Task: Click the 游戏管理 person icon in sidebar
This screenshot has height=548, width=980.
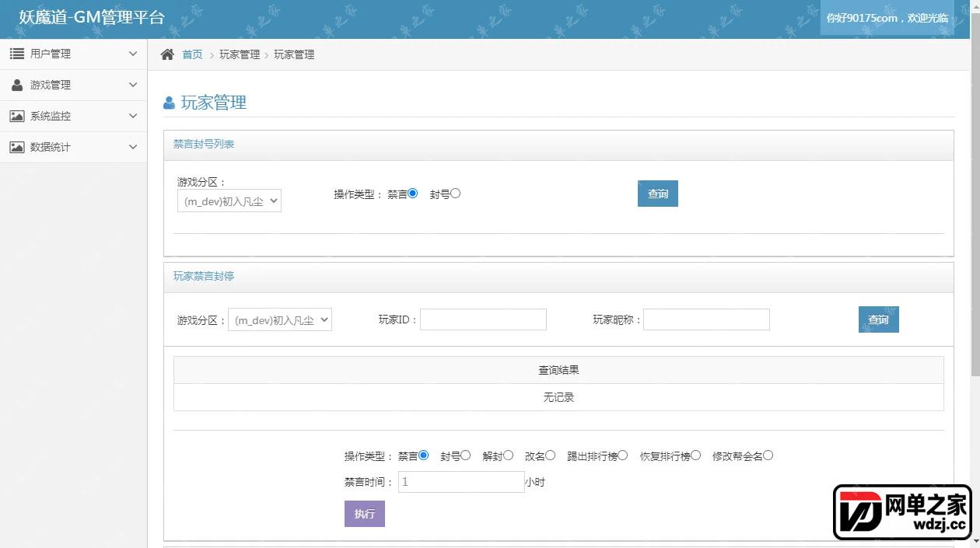Action: coord(17,85)
